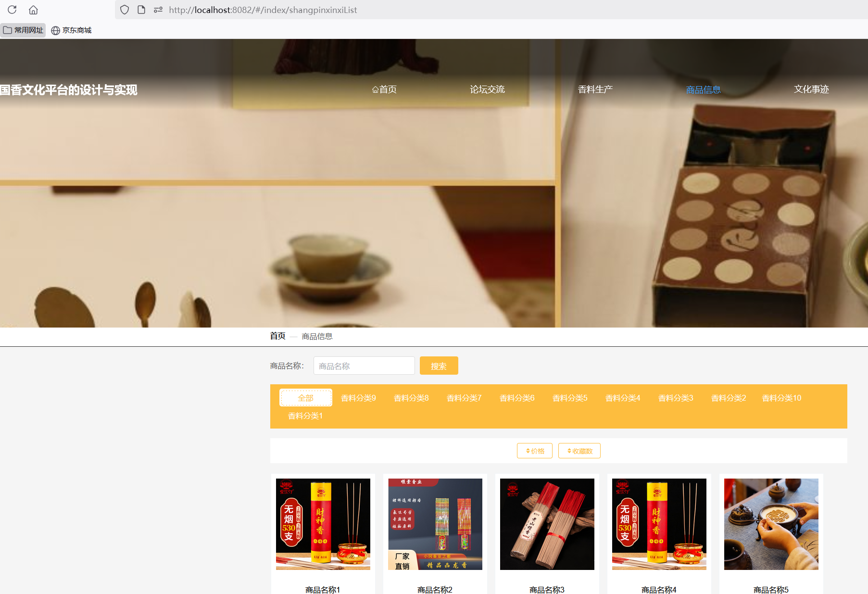Sort products by 收藏数
Viewport: 868px width, 594px height.
(579, 451)
